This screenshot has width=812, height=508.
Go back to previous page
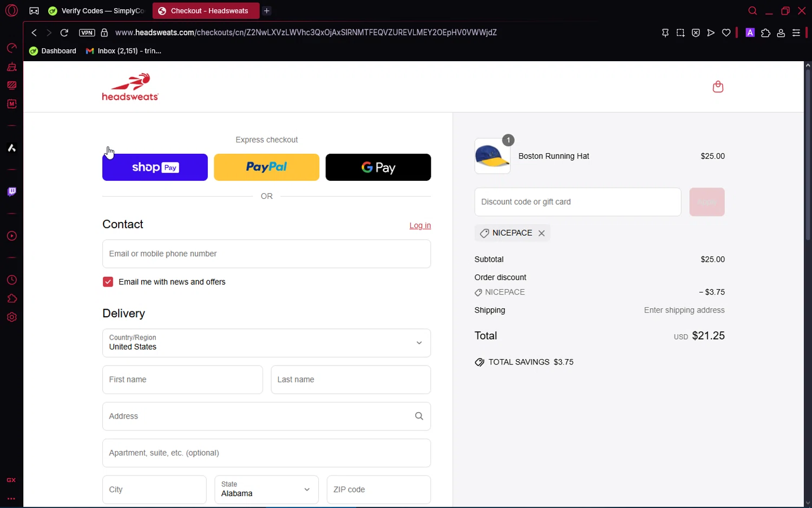(x=34, y=33)
